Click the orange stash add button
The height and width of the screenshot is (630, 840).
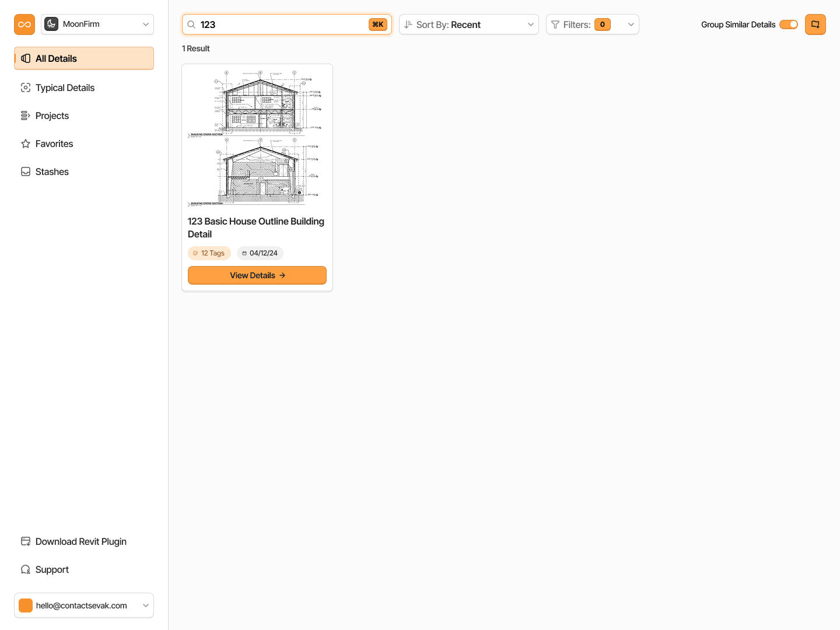815,24
